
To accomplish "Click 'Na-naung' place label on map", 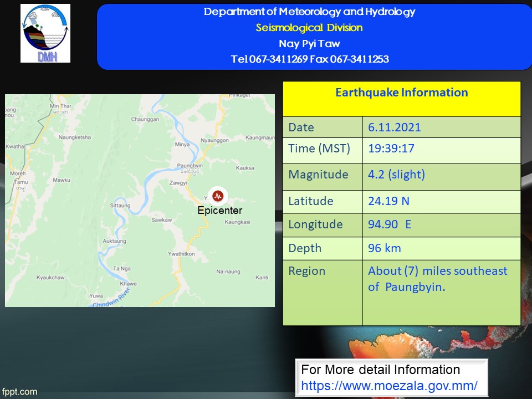I will point(228,272).
